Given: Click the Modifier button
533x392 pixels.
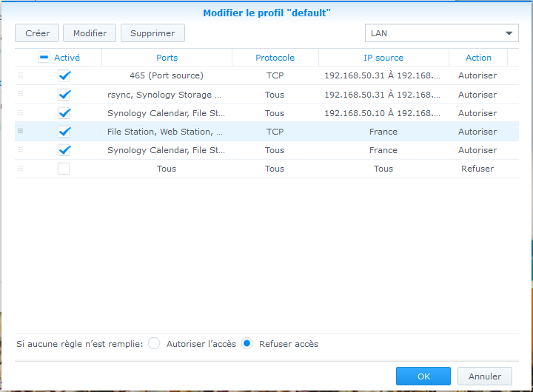Looking at the screenshot, I should (x=90, y=33).
